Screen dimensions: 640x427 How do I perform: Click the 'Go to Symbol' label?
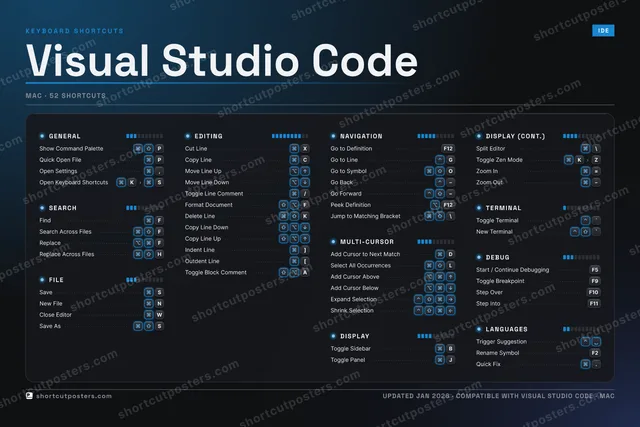(x=349, y=171)
